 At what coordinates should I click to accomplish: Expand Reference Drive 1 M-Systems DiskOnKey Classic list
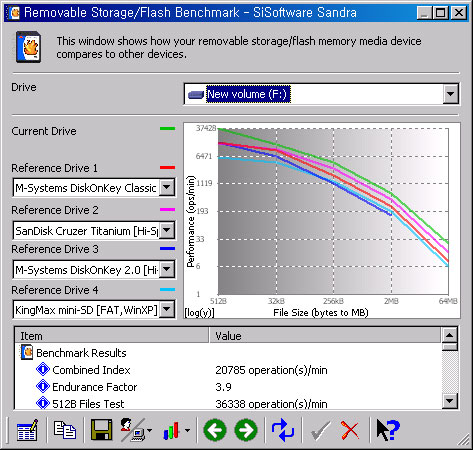(x=167, y=187)
